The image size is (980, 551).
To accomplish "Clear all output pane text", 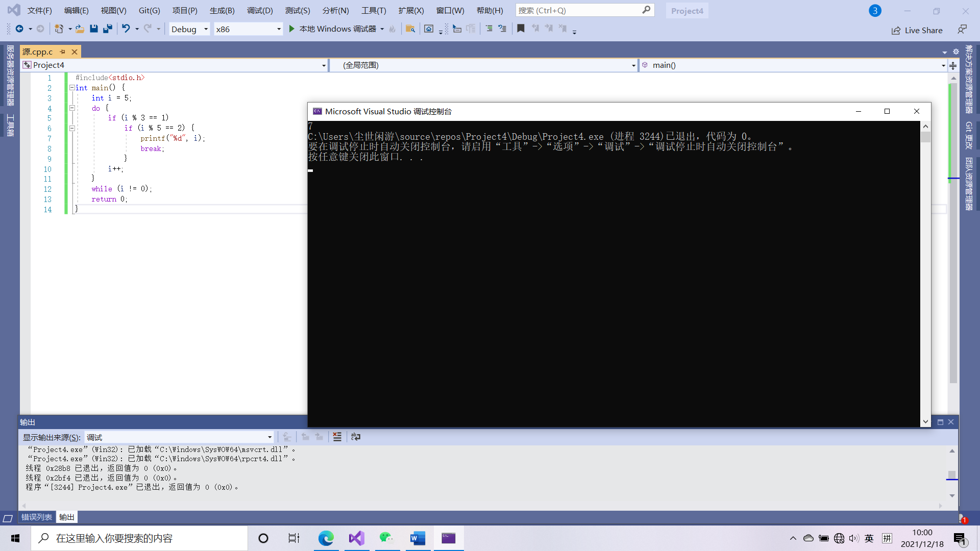I will pyautogui.click(x=337, y=437).
